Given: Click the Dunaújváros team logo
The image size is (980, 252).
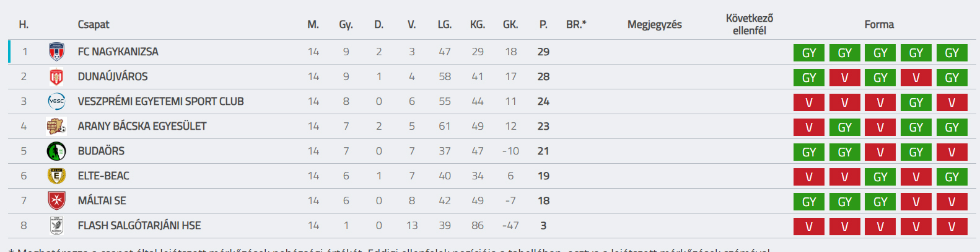Looking at the screenshot, I should 56,77.
